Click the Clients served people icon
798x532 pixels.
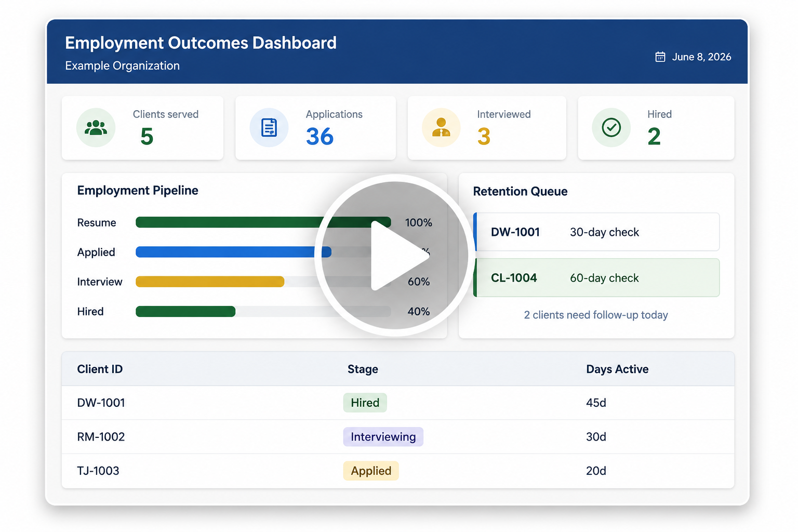[x=96, y=128]
